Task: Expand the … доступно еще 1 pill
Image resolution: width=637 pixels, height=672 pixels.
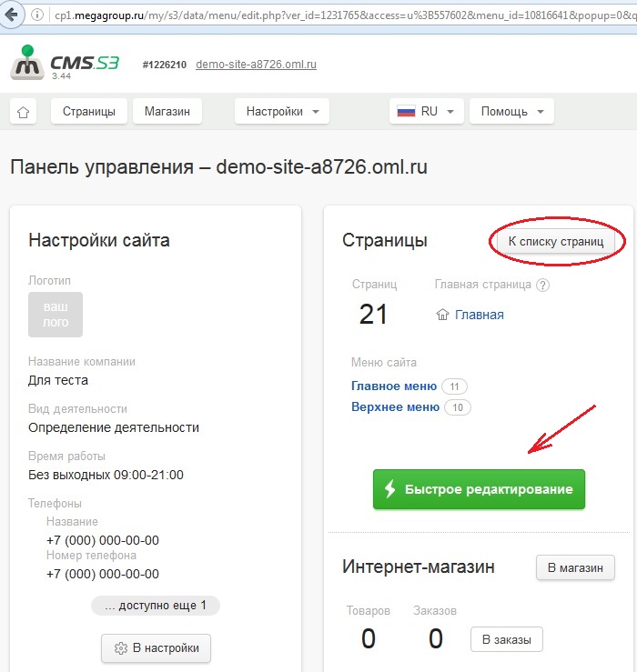Action: click(x=156, y=606)
